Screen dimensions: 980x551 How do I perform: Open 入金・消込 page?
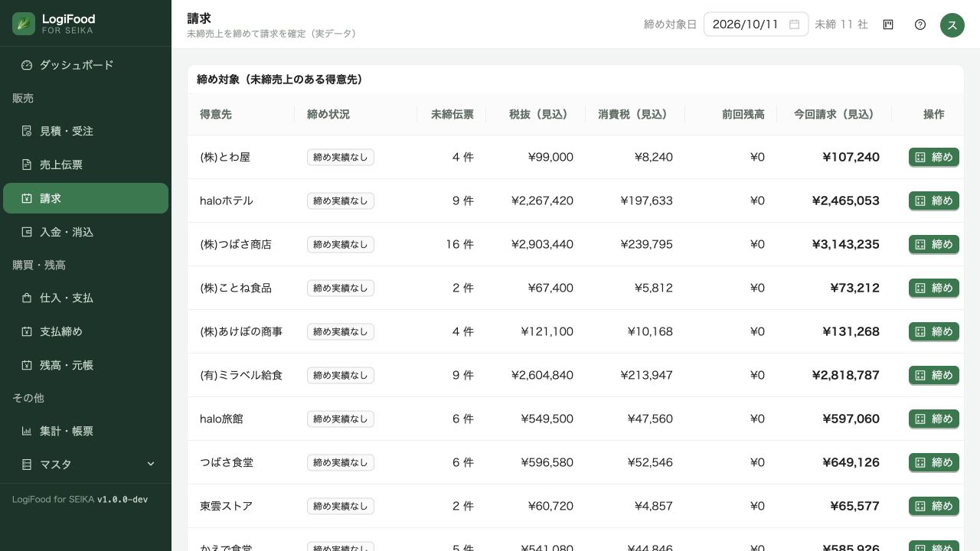pos(86,232)
